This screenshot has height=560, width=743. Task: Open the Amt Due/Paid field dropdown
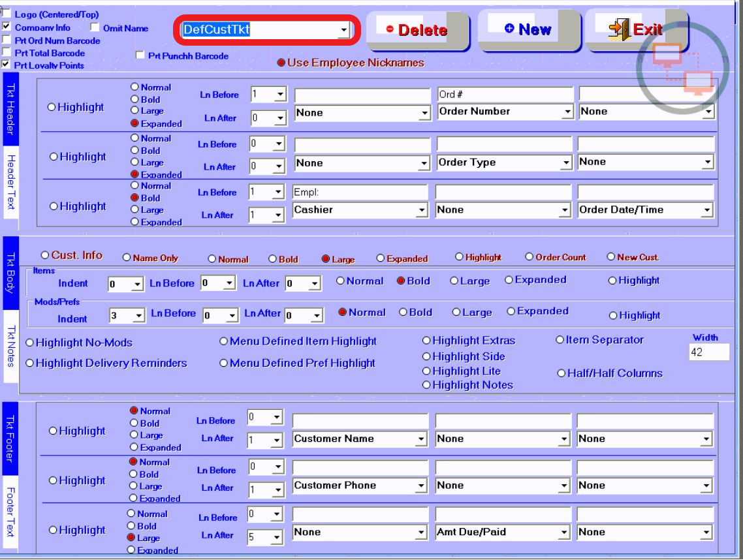[x=563, y=533]
